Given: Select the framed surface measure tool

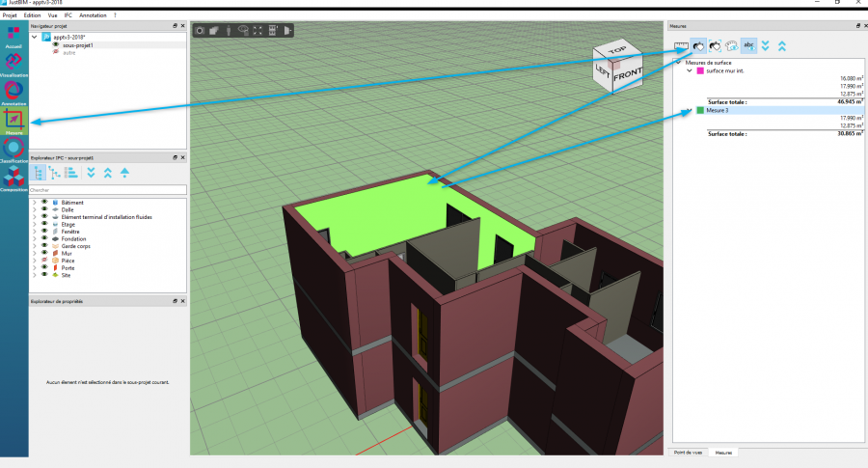Looking at the screenshot, I should [716, 46].
